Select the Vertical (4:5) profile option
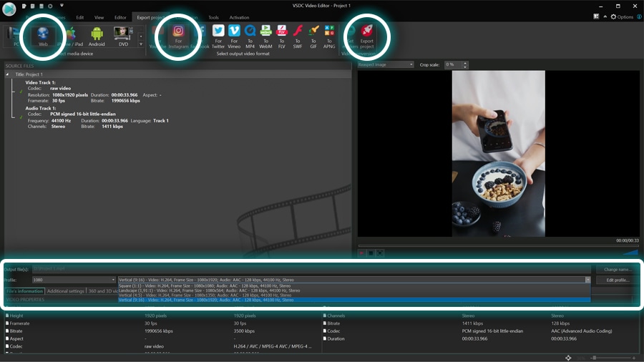 point(354,295)
